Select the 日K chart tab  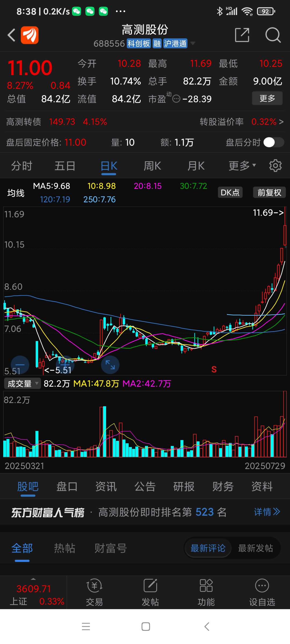[109, 166]
